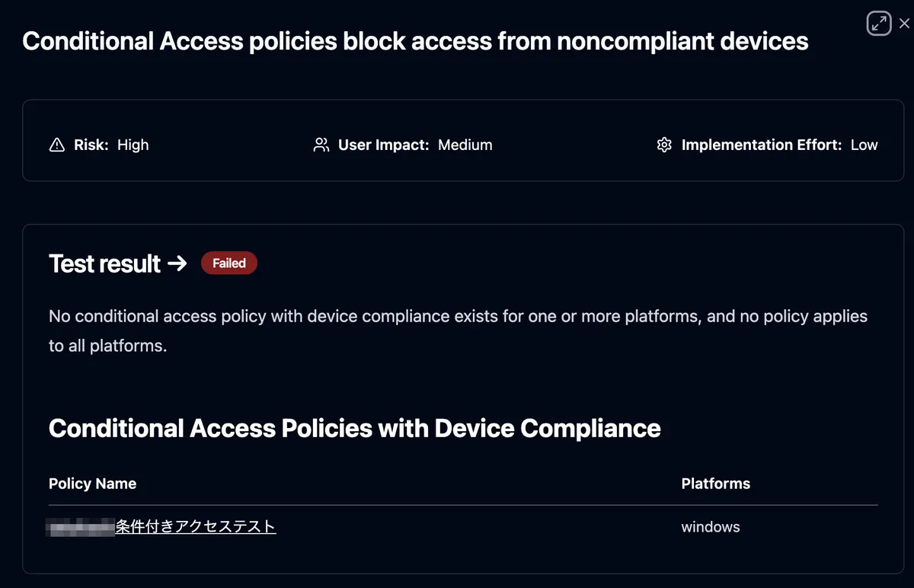The width and height of the screenshot is (914, 588).
Task: Click the red Failed status badge
Action: (229, 264)
